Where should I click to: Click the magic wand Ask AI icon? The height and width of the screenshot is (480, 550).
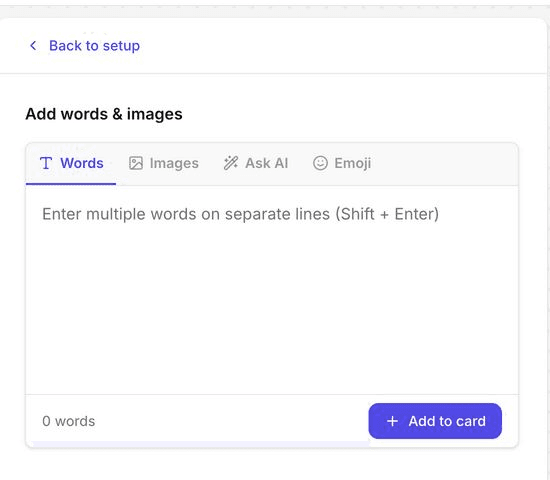[231, 163]
